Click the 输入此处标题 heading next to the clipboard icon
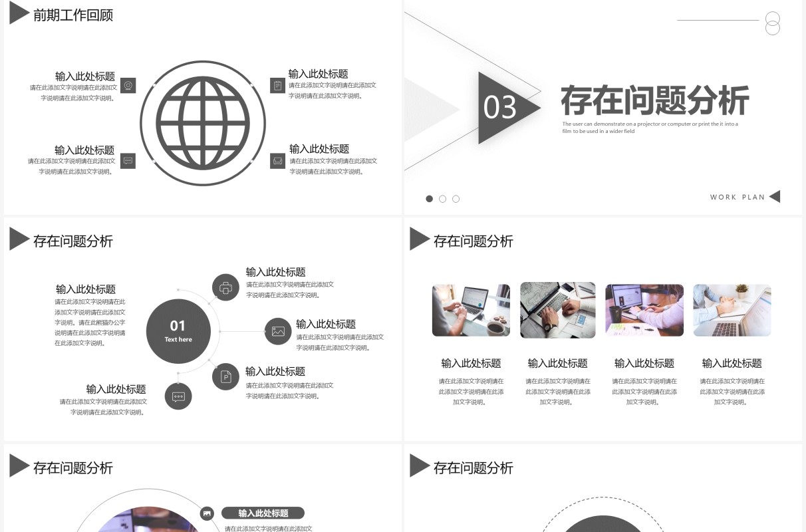This screenshot has height=532, width=806. pos(319,74)
